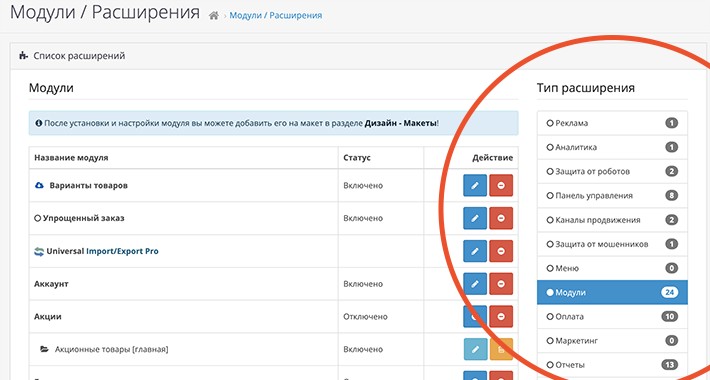Select the Отчеты extension type
710x380 pixels.
click(x=612, y=365)
